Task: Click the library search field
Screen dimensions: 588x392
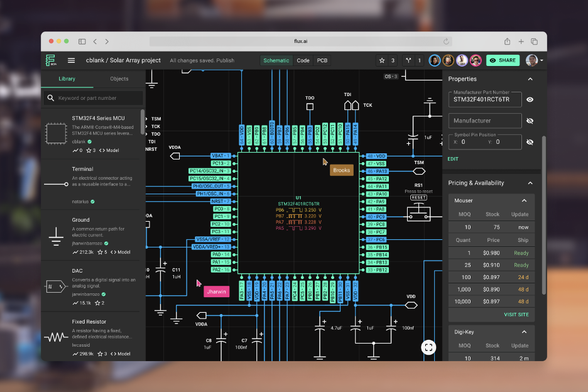Action: [94, 98]
